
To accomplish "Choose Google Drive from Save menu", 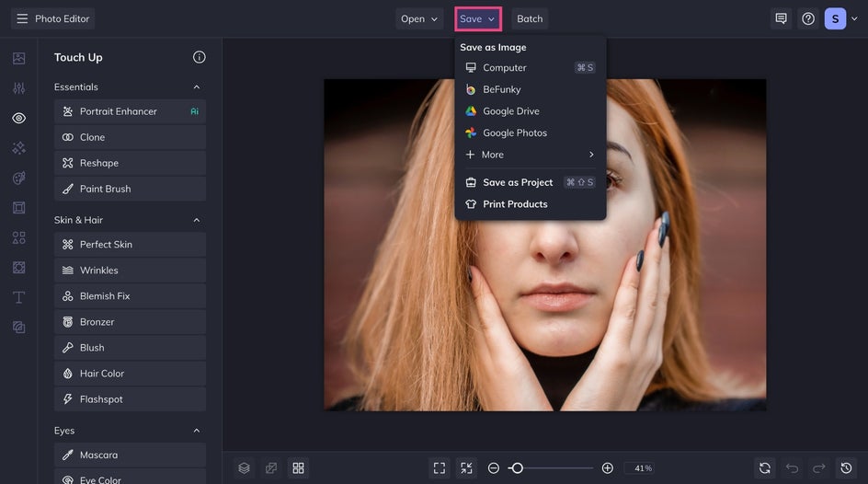I will 510,111.
